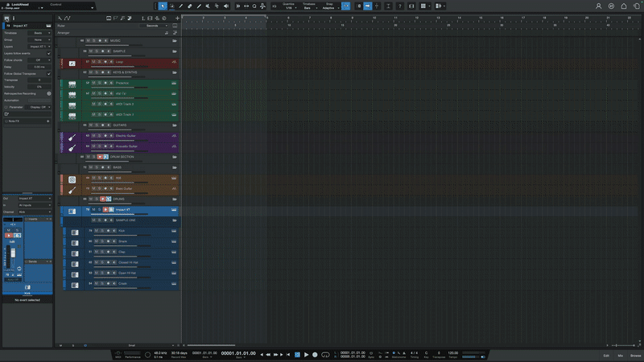Click the horizontal zoom slider at bottom right
The height and width of the screenshot is (362, 644).
(x=623, y=345)
